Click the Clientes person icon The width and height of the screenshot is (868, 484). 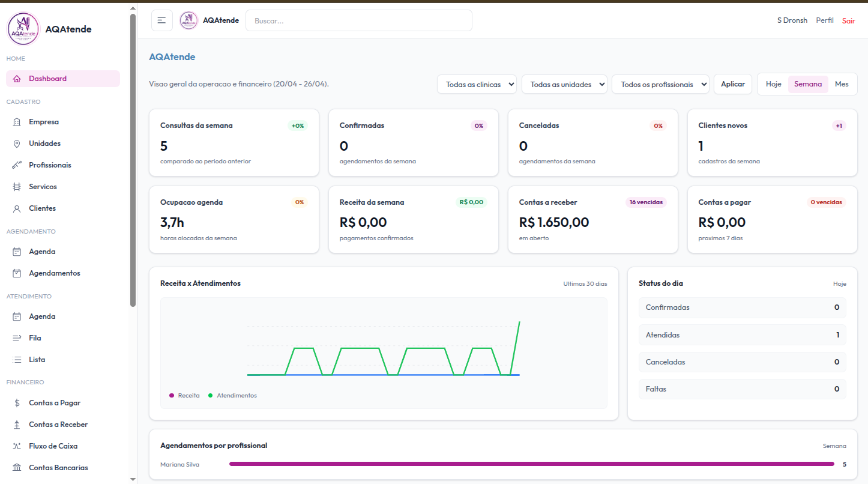18,208
